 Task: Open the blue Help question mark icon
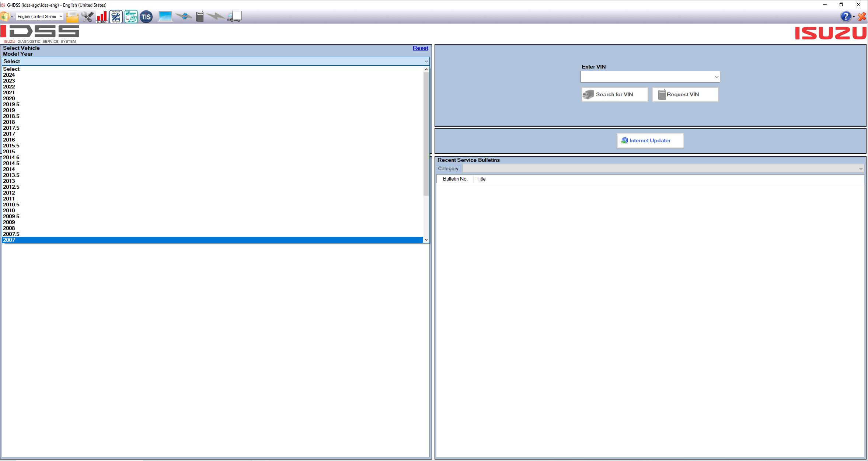(845, 17)
